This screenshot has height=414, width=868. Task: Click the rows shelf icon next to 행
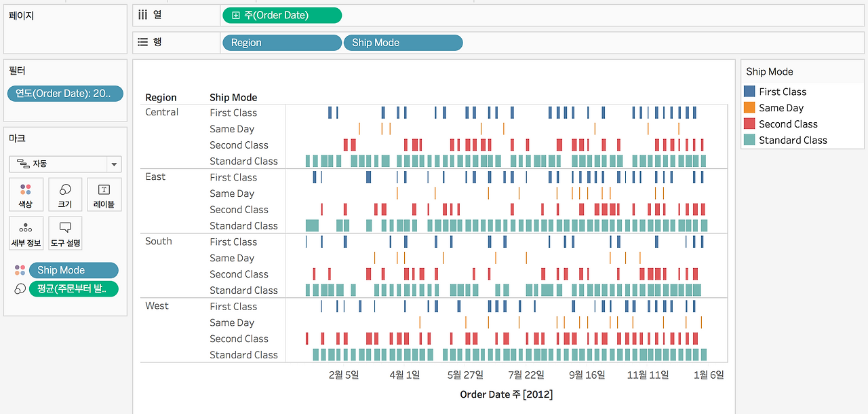point(142,42)
